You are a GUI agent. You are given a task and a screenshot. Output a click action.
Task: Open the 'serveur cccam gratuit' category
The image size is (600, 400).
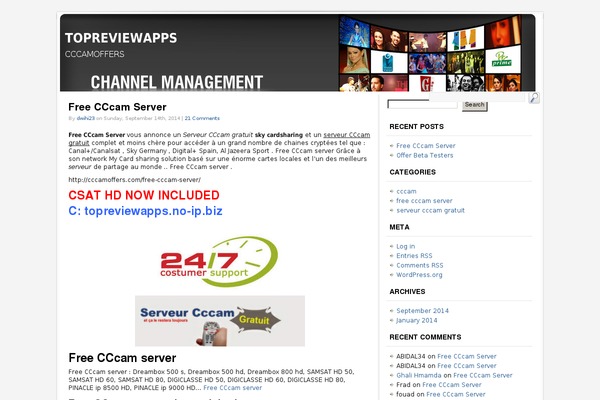coord(430,211)
